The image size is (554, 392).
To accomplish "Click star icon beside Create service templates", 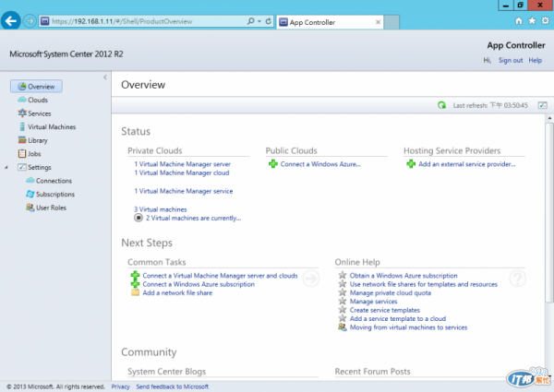I will (x=342, y=309).
